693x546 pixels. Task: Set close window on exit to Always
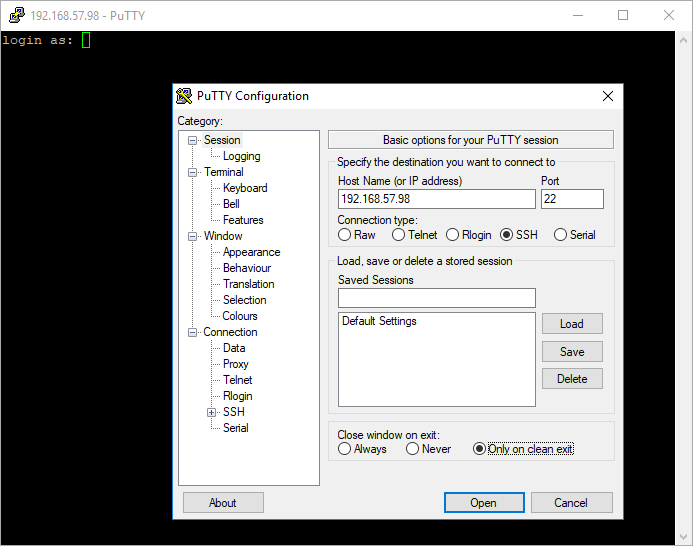click(x=362, y=449)
